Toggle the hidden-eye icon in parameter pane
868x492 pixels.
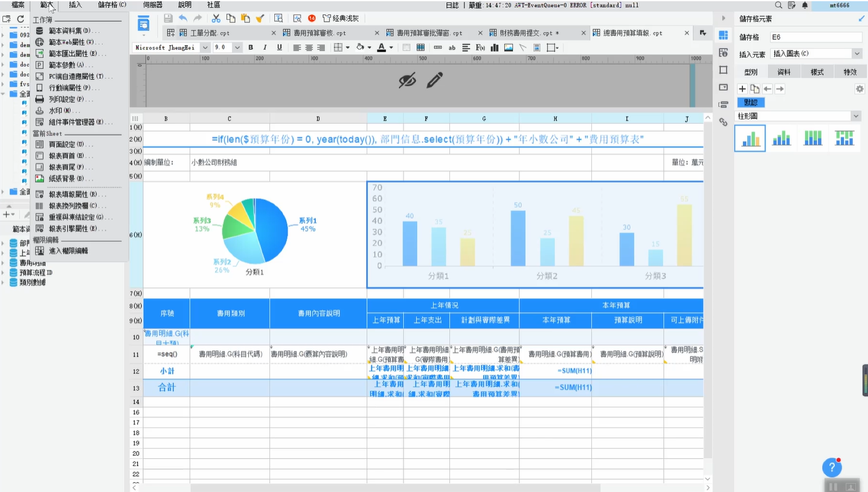click(x=408, y=80)
